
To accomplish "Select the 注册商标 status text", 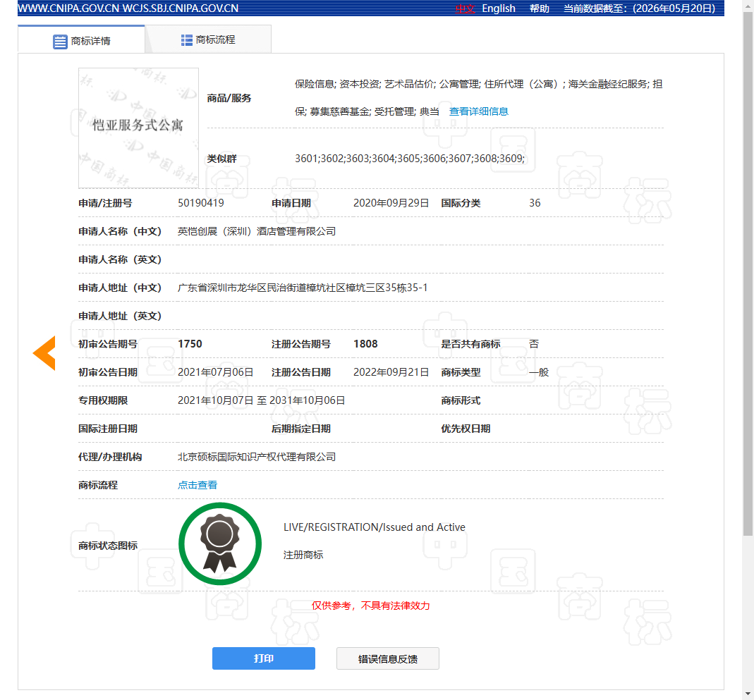I will point(303,555).
